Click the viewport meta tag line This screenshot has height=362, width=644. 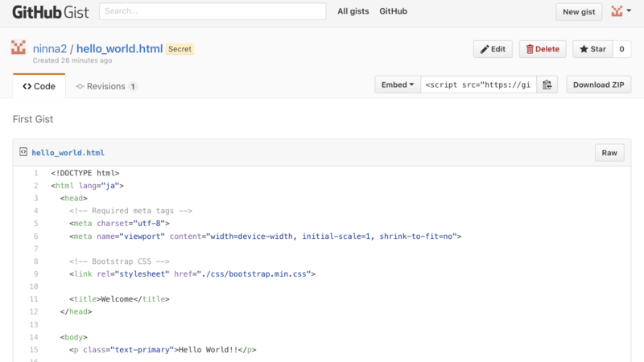click(266, 236)
